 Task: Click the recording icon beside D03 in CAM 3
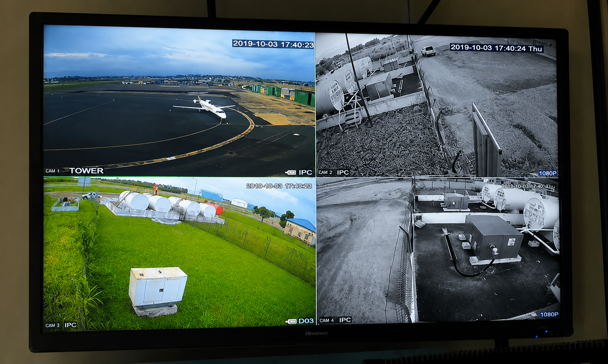pos(291,321)
